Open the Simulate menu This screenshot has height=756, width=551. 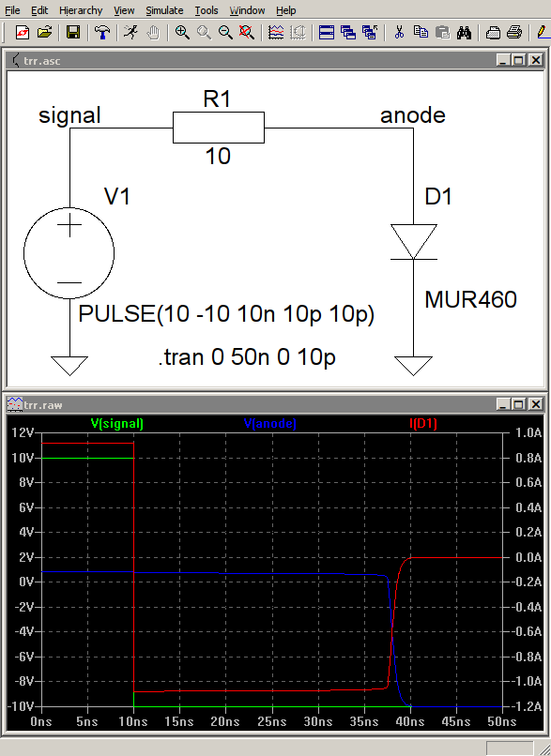pos(164,10)
